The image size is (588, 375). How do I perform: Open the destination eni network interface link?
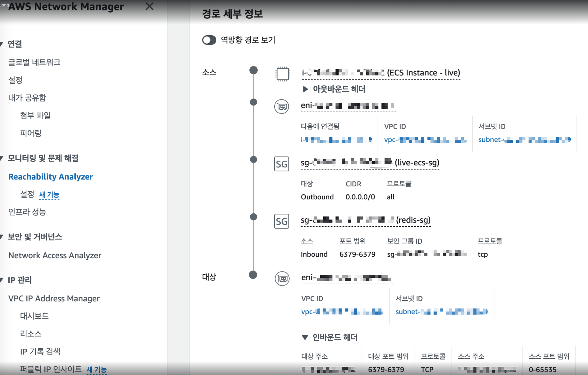347,278
